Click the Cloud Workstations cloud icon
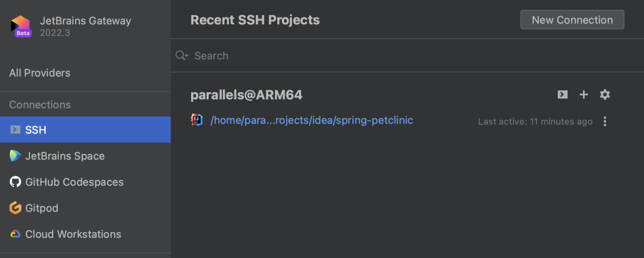The image size is (644, 258). pos(15,234)
